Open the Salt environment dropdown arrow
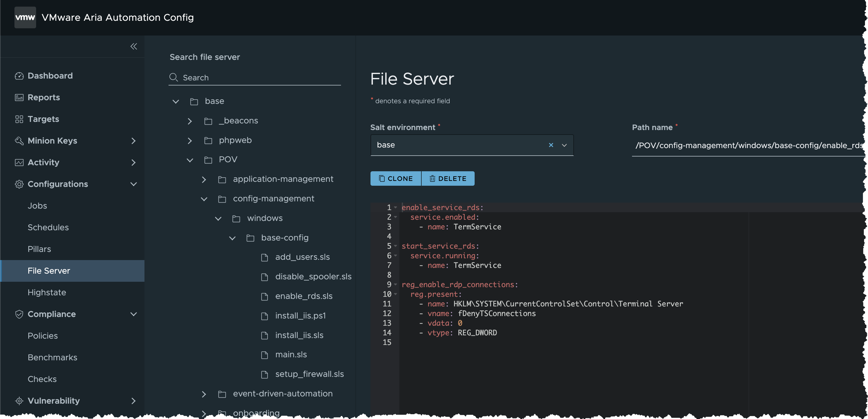868x419 pixels. [x=564, y=145]
